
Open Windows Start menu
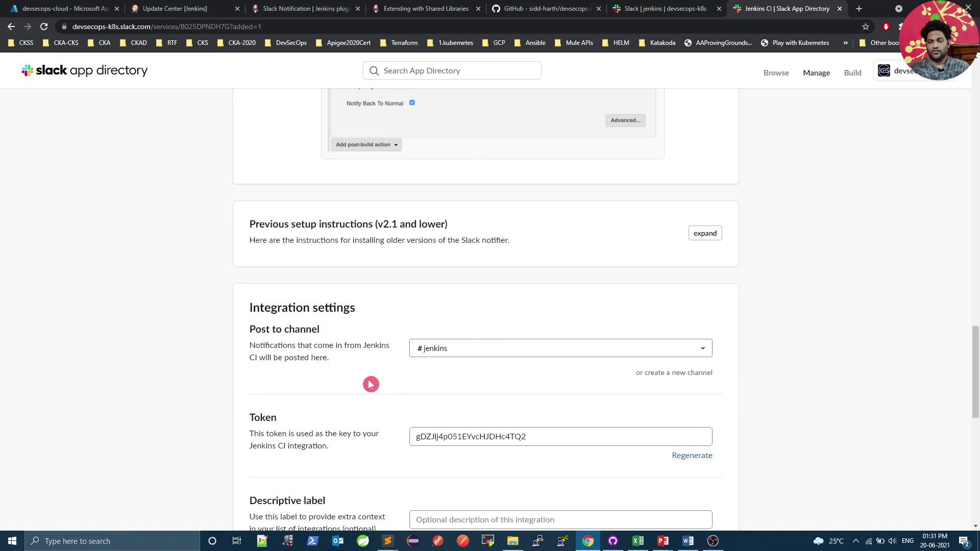click(12, 541)
